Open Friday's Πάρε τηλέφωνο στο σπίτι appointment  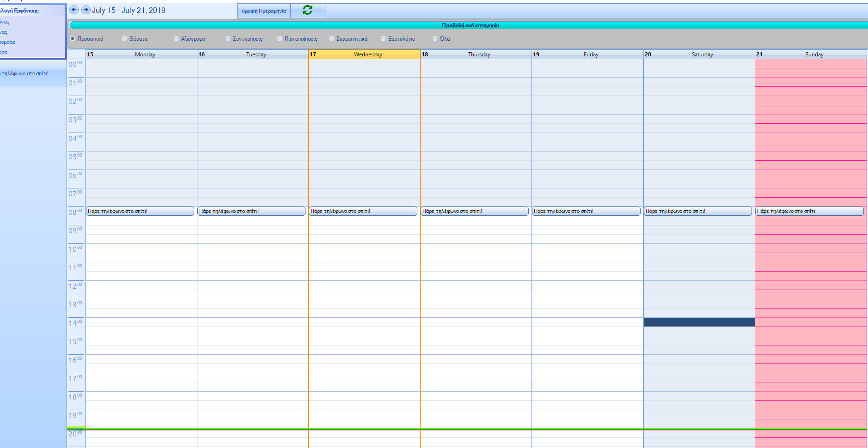click(586, 211)
